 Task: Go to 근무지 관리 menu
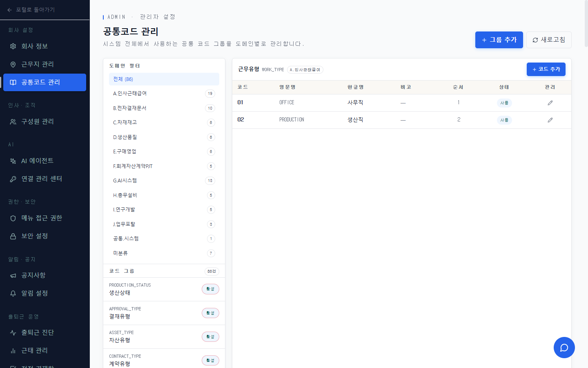coord(45,64)
